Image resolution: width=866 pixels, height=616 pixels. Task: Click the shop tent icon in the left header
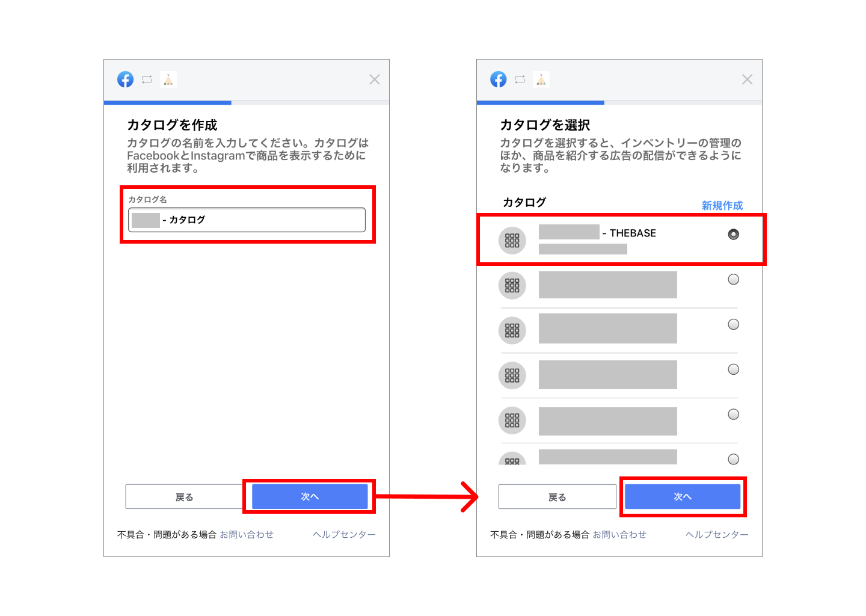168,79
